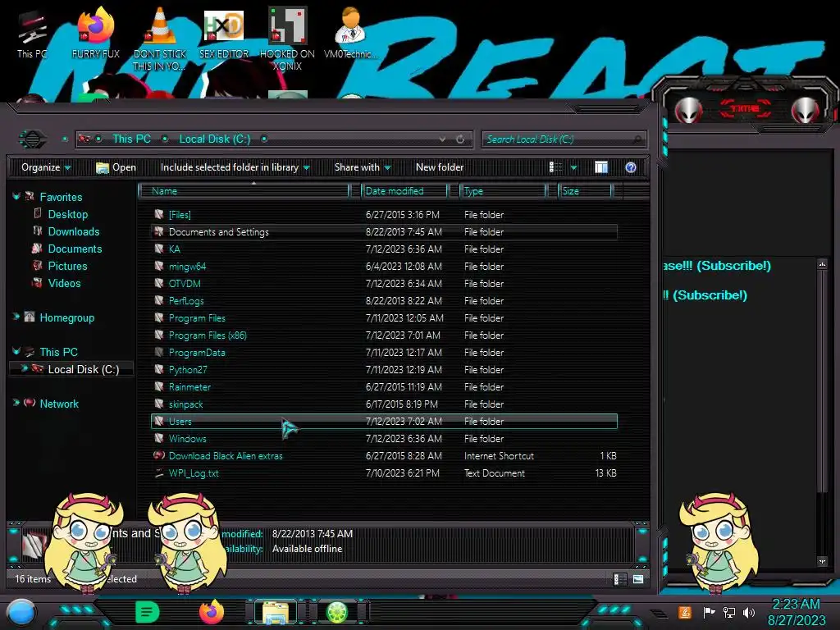Click the widget's vertical scrollbar down arrow

(x=822, y=561)
